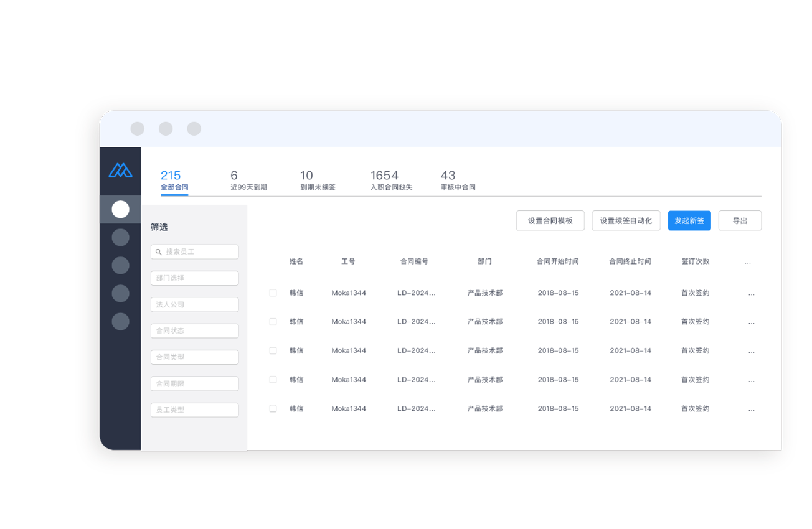
Task: Click the magnifier icon in 搜索员工 field
Action: 159,252
